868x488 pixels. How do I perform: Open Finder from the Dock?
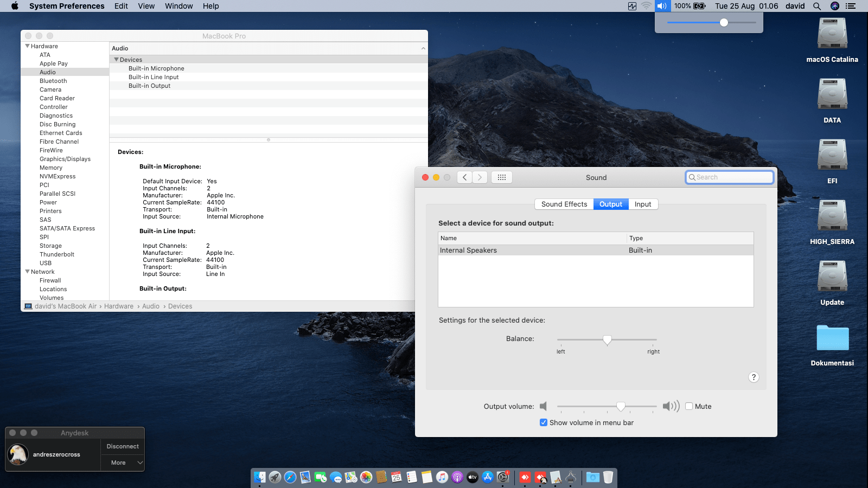[260, 477]
